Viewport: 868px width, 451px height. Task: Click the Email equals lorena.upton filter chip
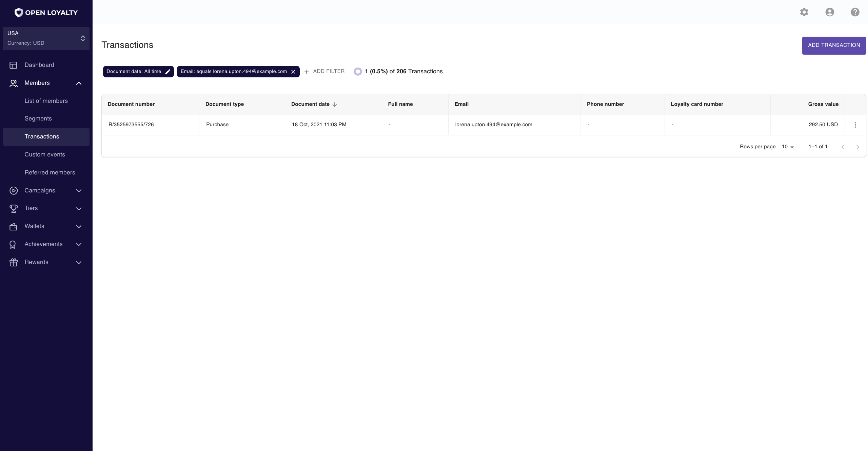(x=238, y=72)
